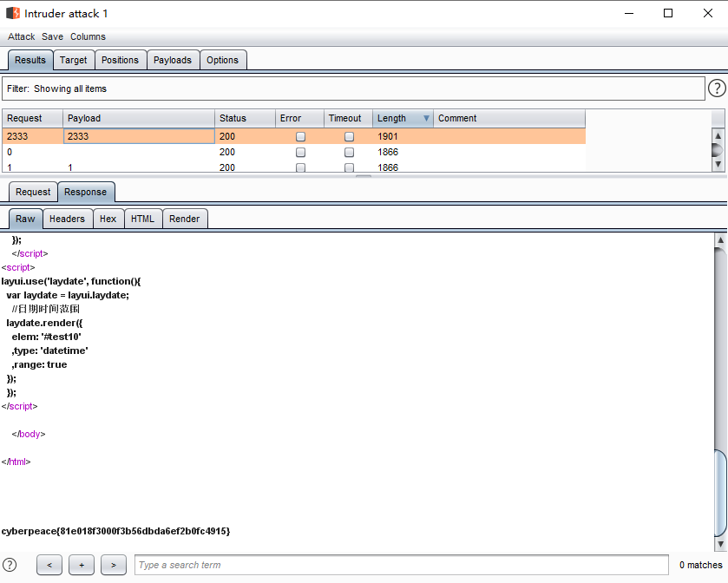Click the Burp Suite logo in title bar

pyautogui.click(x=13, y=13)
